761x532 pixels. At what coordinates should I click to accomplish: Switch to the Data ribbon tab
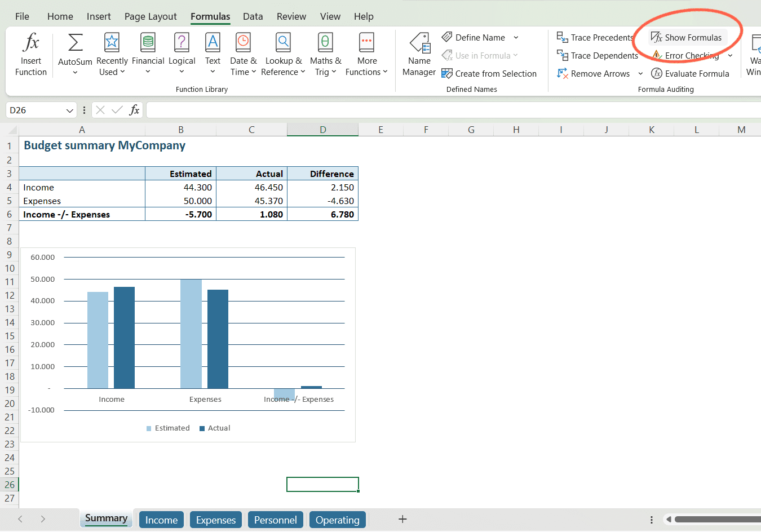pyautogui.click(x=253, y=16)
